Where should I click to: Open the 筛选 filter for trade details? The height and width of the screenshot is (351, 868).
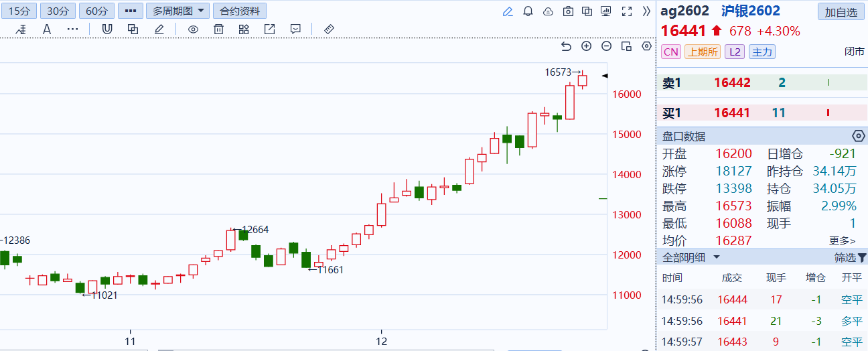850,257
